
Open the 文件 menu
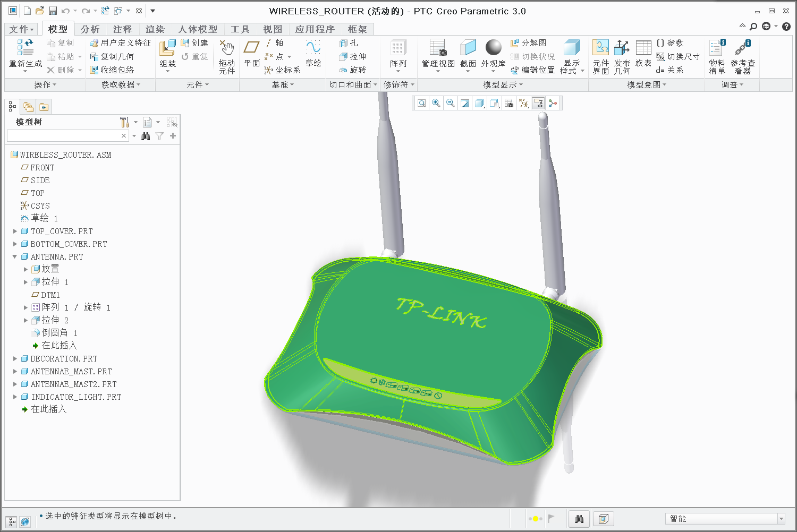(22, 29)
